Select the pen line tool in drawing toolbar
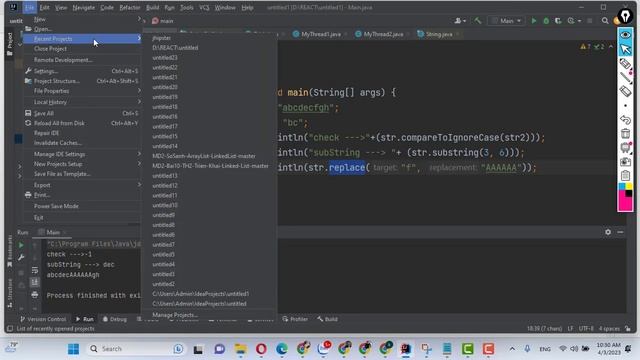Image resolution: width=640 pixels, height=360 pixels. pyautogui.click(x=625, y=77)
